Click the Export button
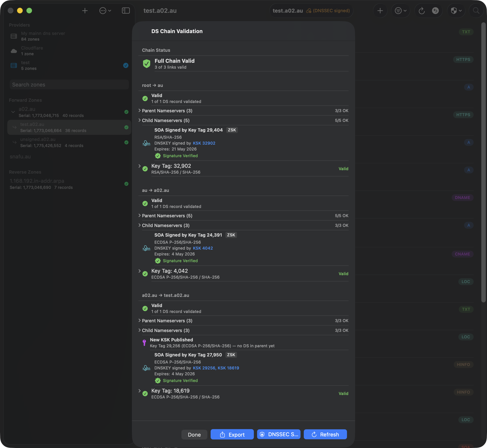The height and width of the screenshot is (448, 487). coord(232,434)
